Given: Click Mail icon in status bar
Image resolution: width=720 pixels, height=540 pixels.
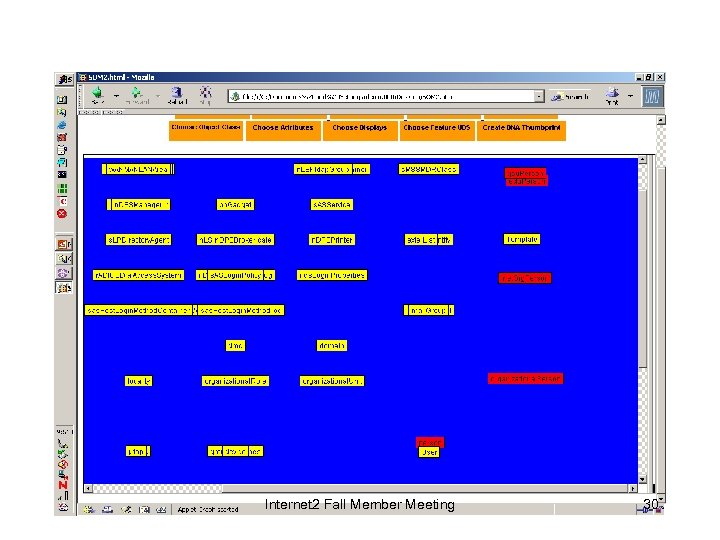Looking at the screenshot, I should [107, 509].
